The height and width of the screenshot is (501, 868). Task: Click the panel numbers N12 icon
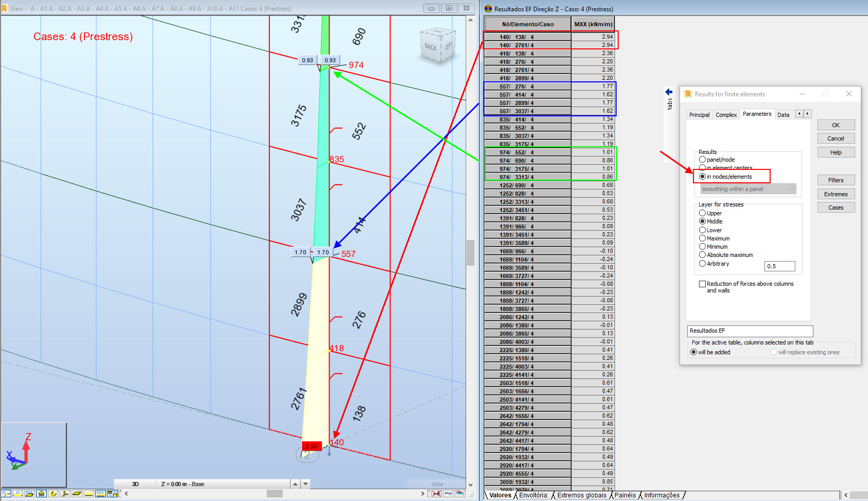(x=29, y=493)
